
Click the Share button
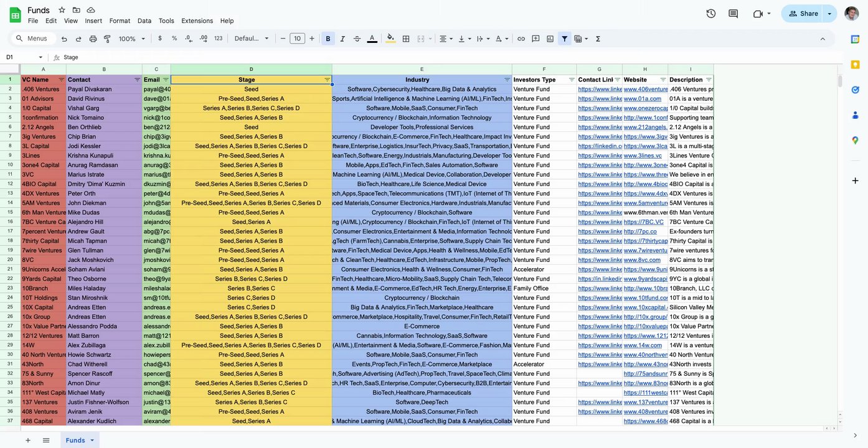click(x=803, y=14)
